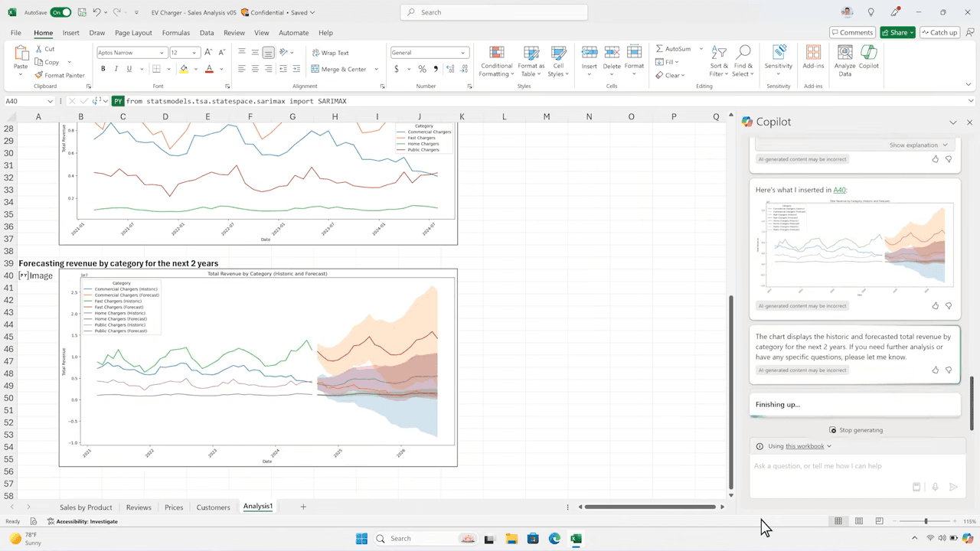Switch to the Data tab
This screenshot has height=551, width=980.
[207, 33]
